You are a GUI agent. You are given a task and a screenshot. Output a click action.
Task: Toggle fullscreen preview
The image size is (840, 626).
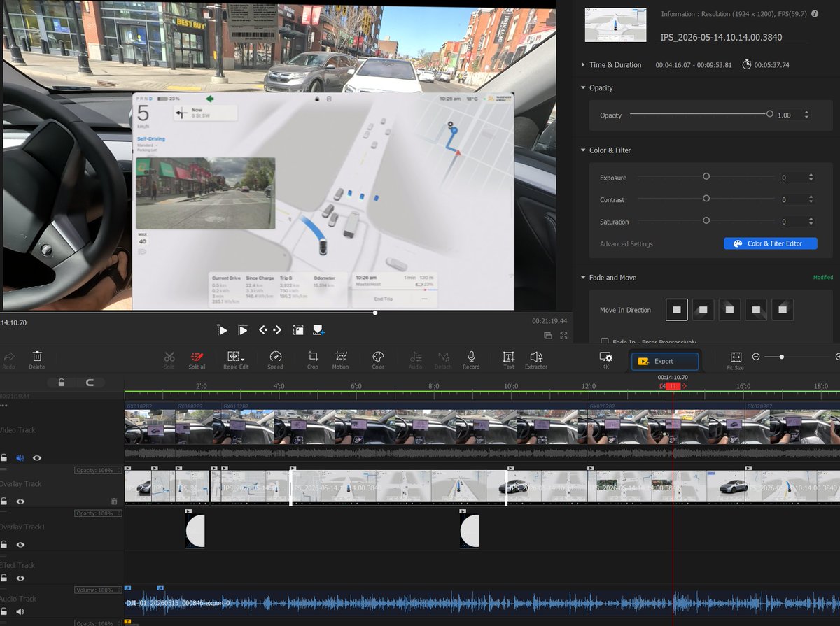(x=563, y=335)
